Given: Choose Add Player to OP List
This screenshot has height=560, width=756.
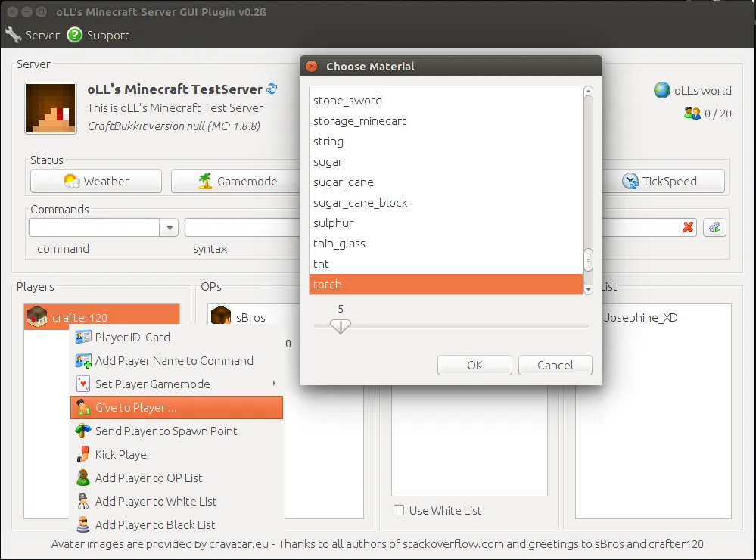Looking at the screenshot, I should pos(176,478).
